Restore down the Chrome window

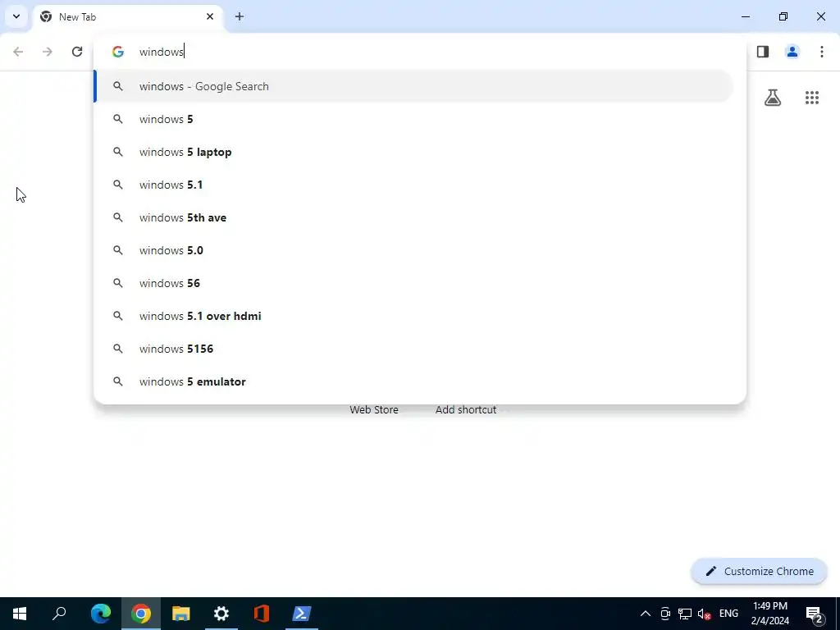[783, 16]
